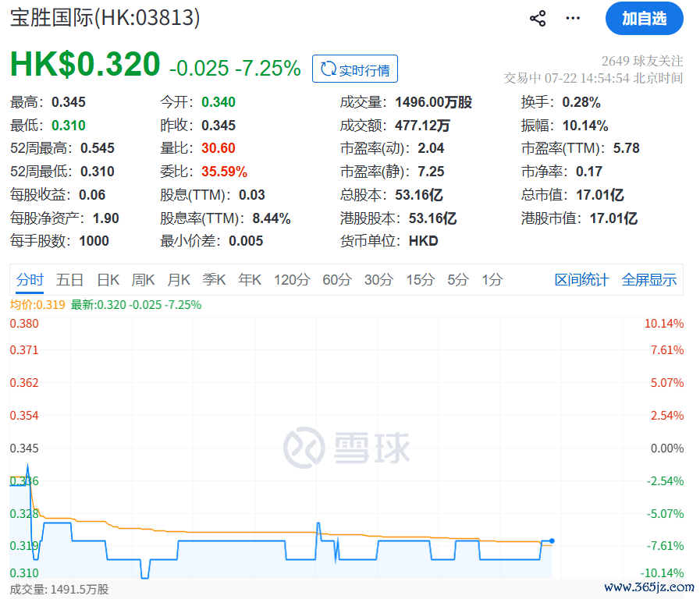
Task: Click the 港股股本 value 53.16亿
Action: [x=432, y=218]
